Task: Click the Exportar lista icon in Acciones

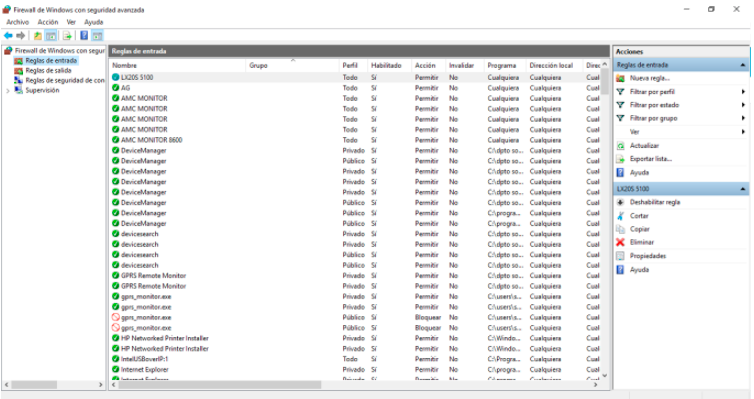Action: (621, 159)
